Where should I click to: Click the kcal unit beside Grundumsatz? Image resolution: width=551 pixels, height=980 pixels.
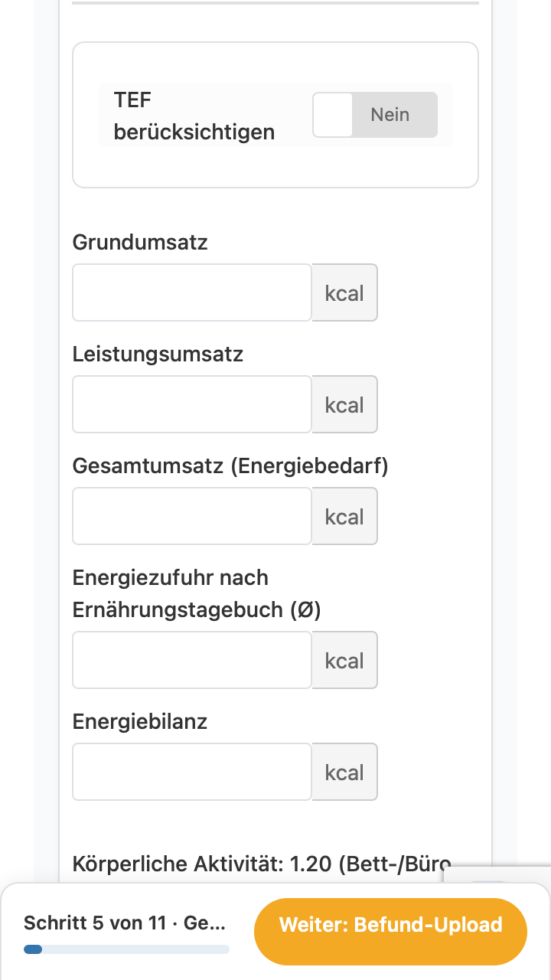344,292
